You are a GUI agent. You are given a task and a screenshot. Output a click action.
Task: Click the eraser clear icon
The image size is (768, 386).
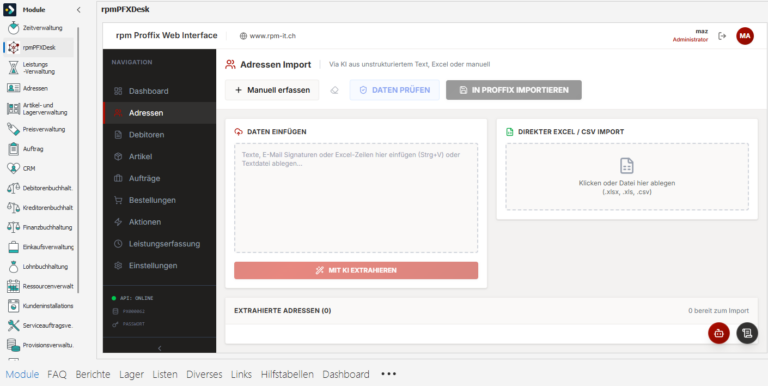[335, 90]
